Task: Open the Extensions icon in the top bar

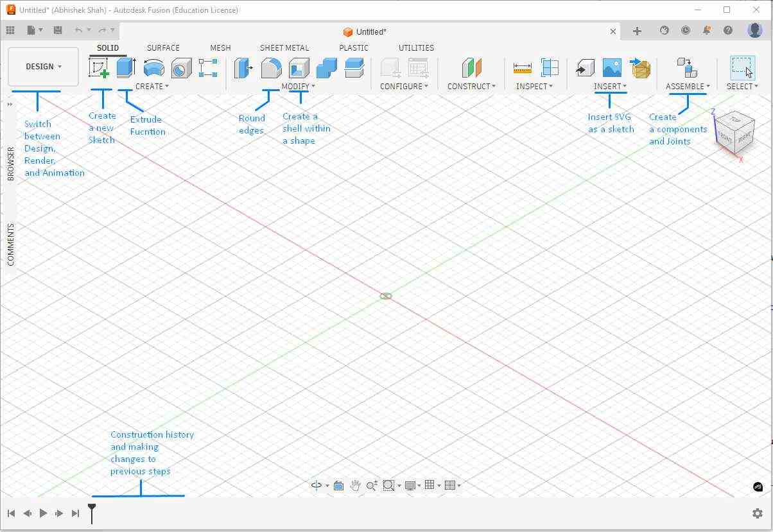Action: pyautogui.click(x=664, y=30)
